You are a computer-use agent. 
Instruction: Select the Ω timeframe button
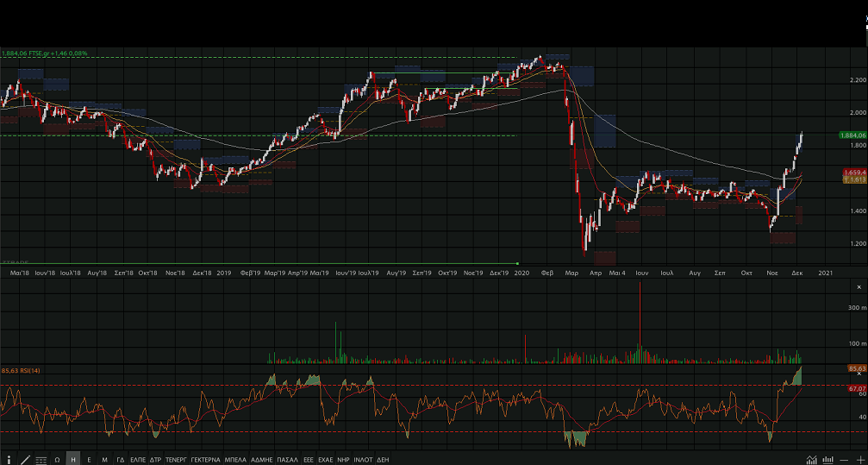57,460
